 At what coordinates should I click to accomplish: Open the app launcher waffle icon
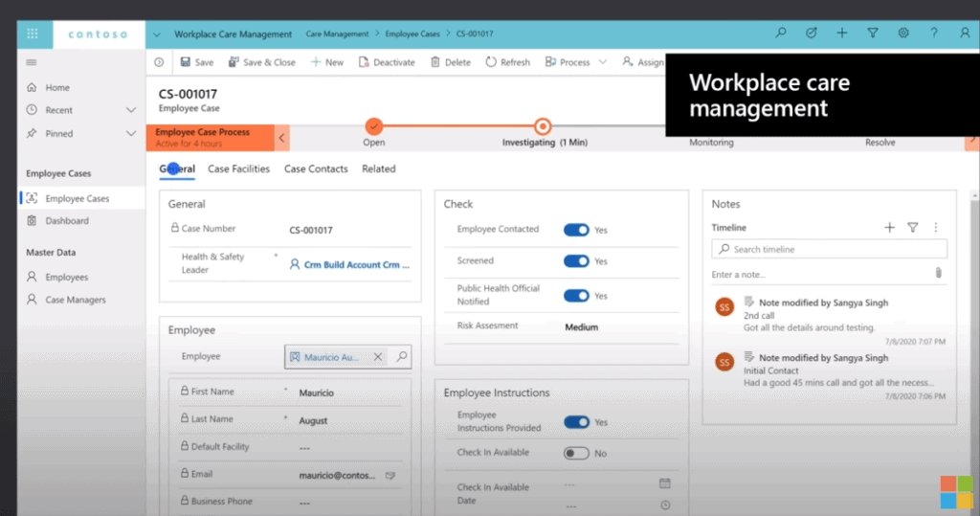point(33,34)
